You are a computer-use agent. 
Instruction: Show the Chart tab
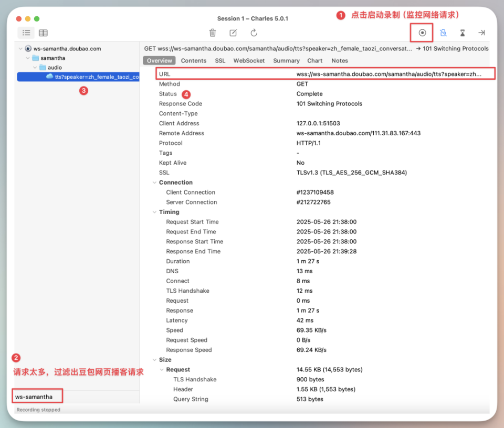(x=314, y=61)
